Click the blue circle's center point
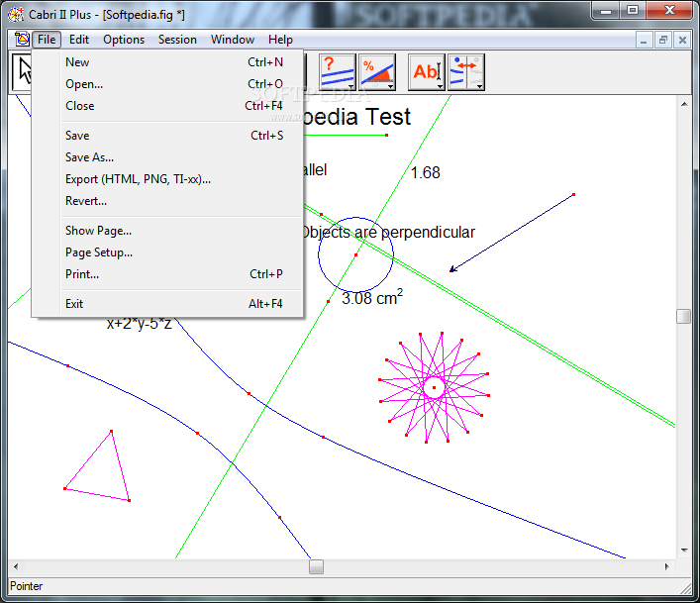 pos(355,254)
